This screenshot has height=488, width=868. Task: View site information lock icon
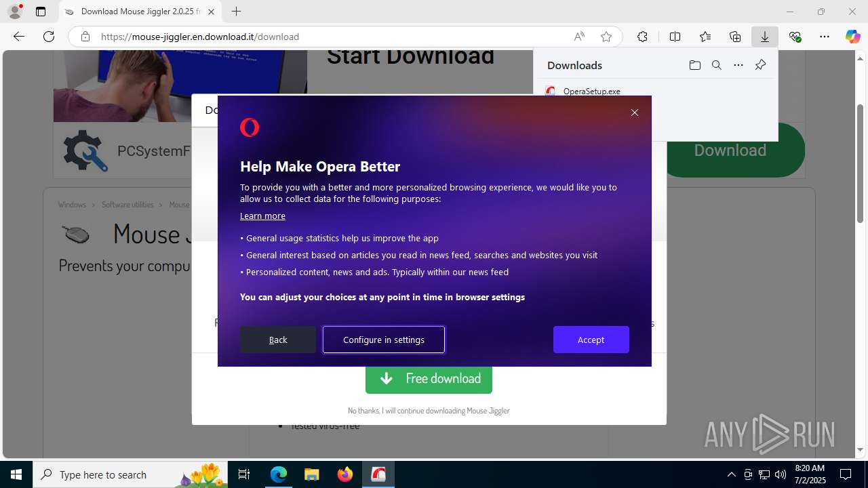[85, 37]
